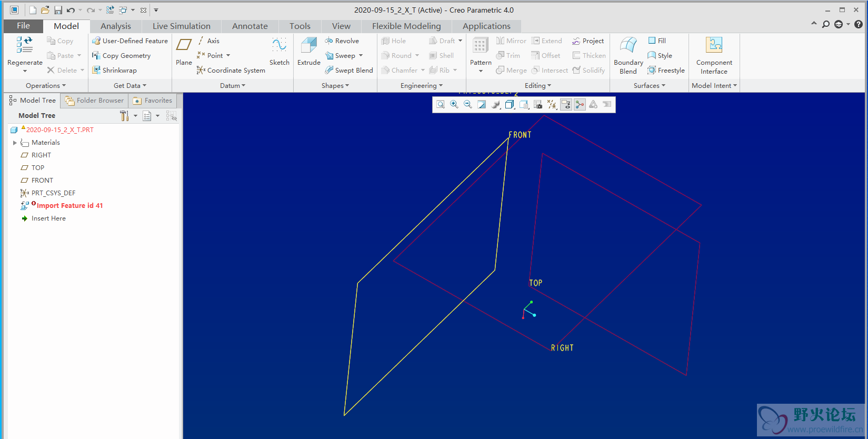The width and height of the screenshot is (868, 439).
Task: Click the File menu button
Action: pyautogui.click(x=23, y=26)
